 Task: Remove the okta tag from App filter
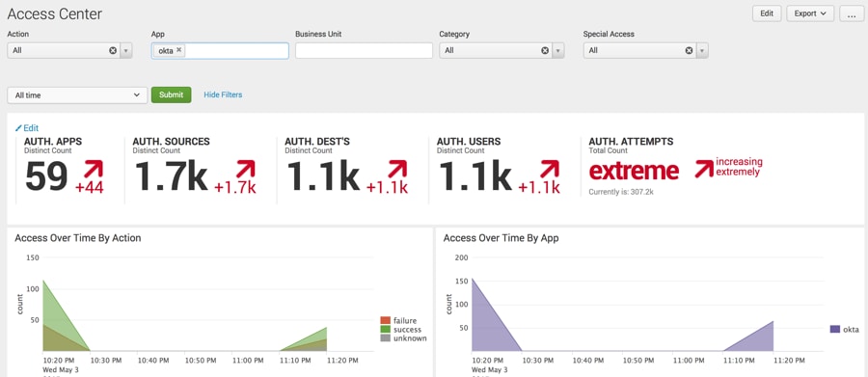point(179,50)
